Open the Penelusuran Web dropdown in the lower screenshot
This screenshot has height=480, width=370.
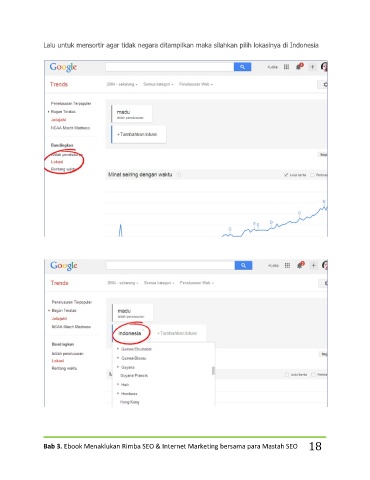196,283
